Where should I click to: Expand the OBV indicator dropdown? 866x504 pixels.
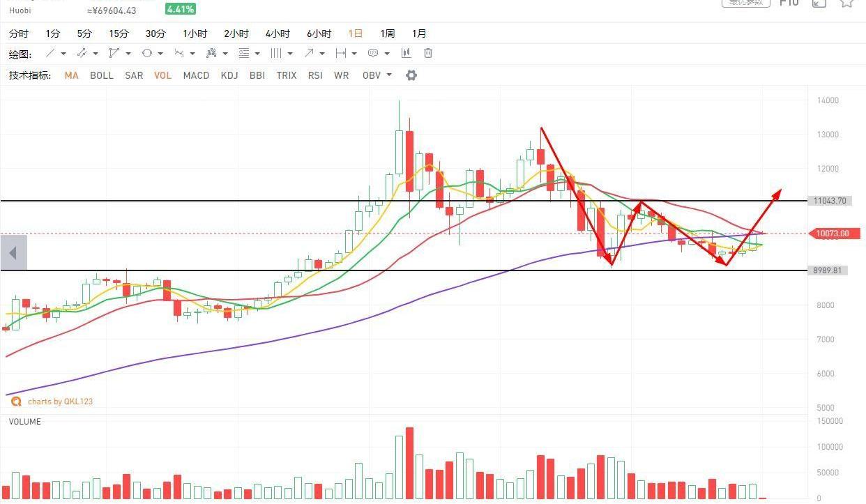[x=389, y=75]
